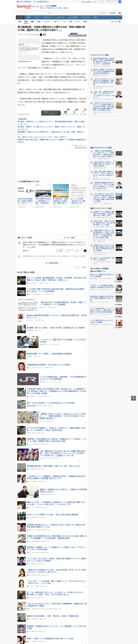The height and width of the screenshot is (644, 138).
Task: Select the スポーツ category tab
Action: (x=56, y=21)
